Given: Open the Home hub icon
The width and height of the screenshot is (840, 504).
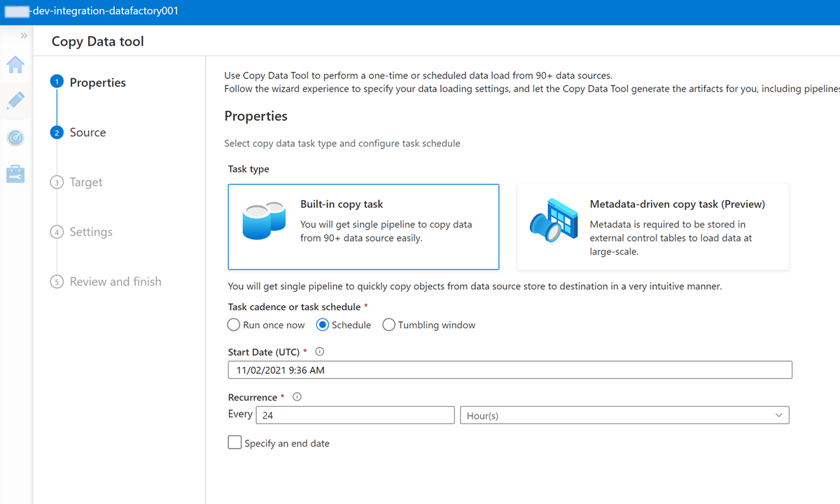Looking at the screenshot, I should tap(15, 64).
